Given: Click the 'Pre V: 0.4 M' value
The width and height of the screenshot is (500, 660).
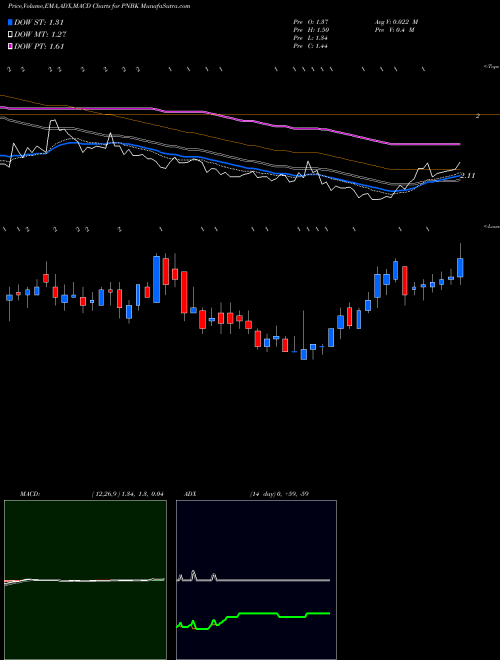Looking at the screenshot, I should pyautogui.click(x=394, y=30).
